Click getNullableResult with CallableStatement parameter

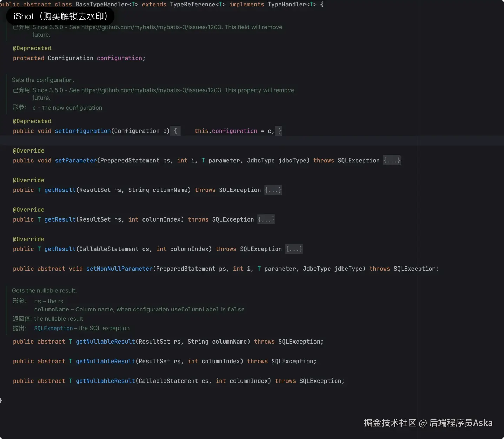click(x=105, y=381)
